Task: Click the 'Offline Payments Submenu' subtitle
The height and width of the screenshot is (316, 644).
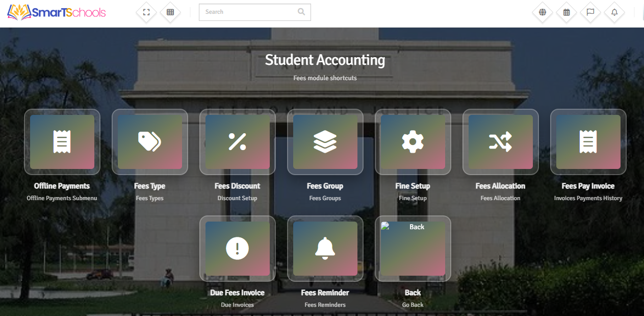Action: [x=62, y=198]
